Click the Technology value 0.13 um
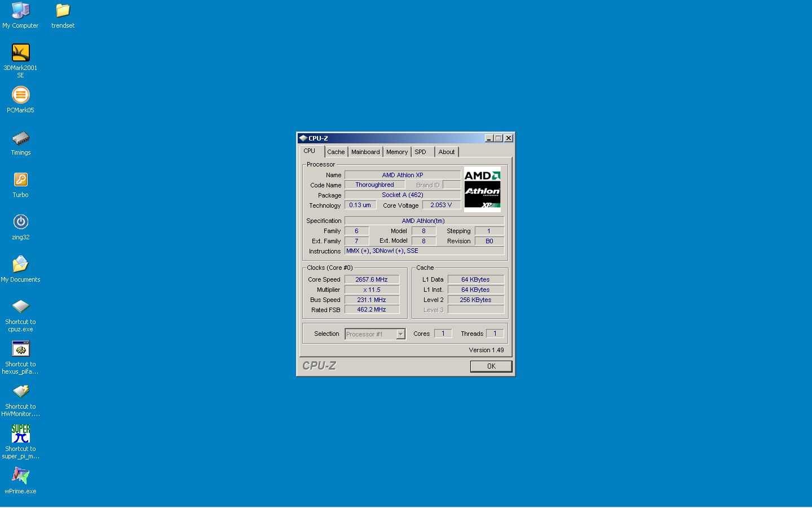The height and width of the screenshot is (508, 812). [x=360, y=205]
